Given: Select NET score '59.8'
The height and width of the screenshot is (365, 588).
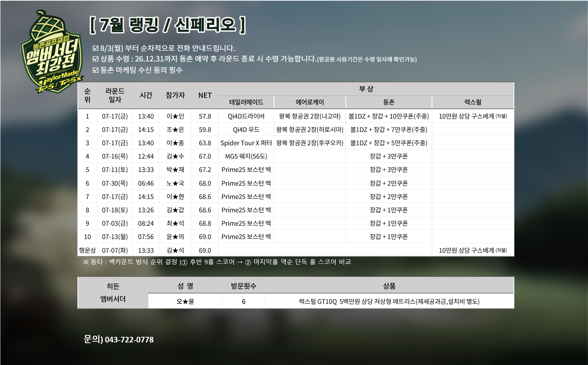Looking at the screenshot, I should point(205,130).
